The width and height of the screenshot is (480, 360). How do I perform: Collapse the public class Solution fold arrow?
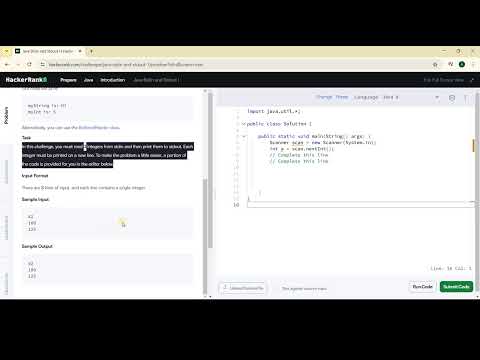(244, 124)
